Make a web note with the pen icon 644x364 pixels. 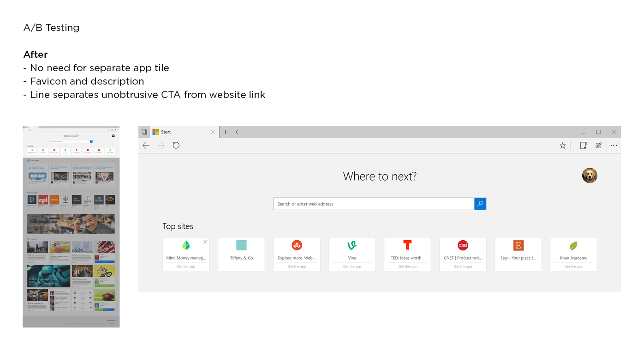[598, 146]
